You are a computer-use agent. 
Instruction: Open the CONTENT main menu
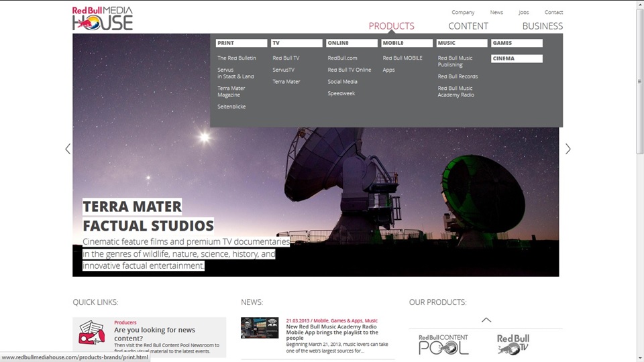[x=468, y=26]
